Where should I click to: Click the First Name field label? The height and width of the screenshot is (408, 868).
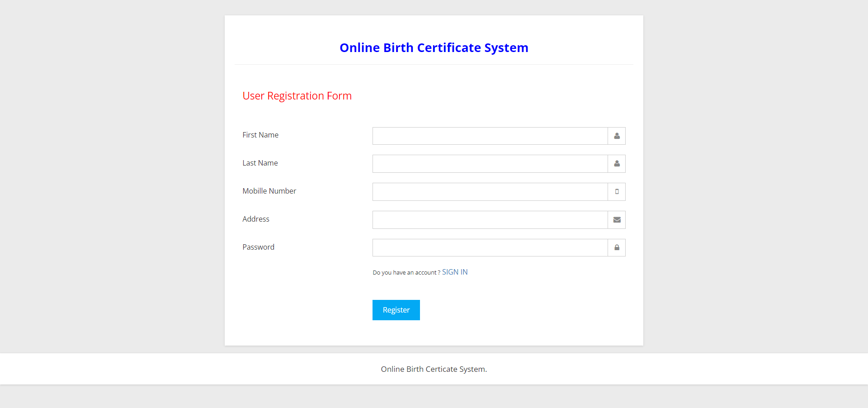click(260, 135)
